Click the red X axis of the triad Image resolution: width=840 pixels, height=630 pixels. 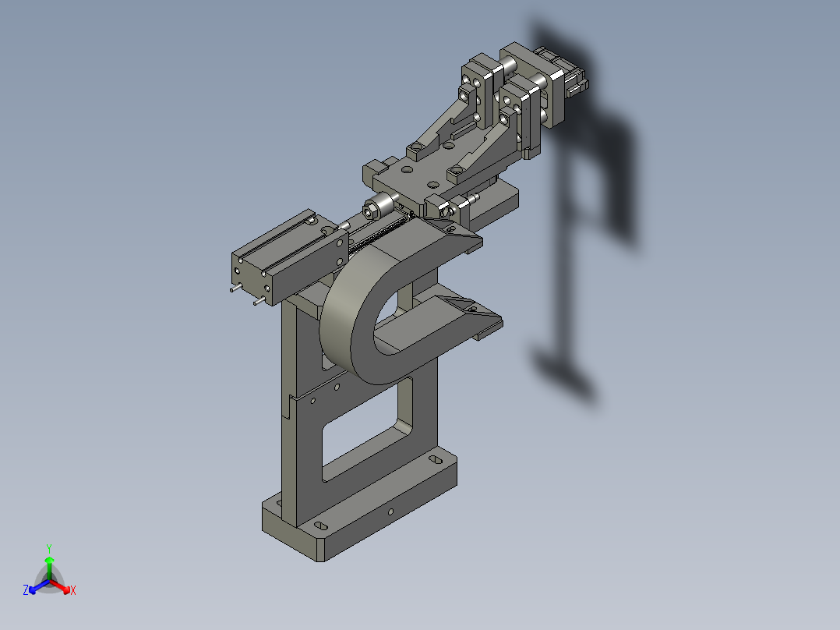[61, 586]
